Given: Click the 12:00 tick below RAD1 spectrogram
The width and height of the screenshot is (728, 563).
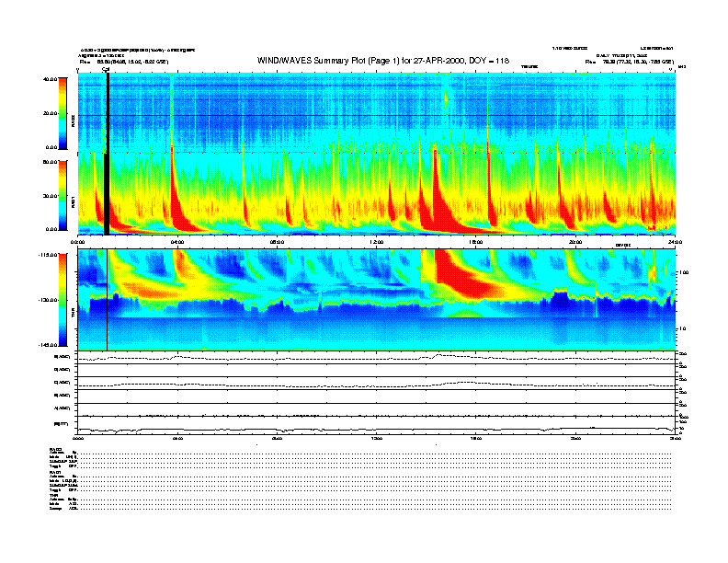Looking at the screenshot, I should [x=377, y=242].
